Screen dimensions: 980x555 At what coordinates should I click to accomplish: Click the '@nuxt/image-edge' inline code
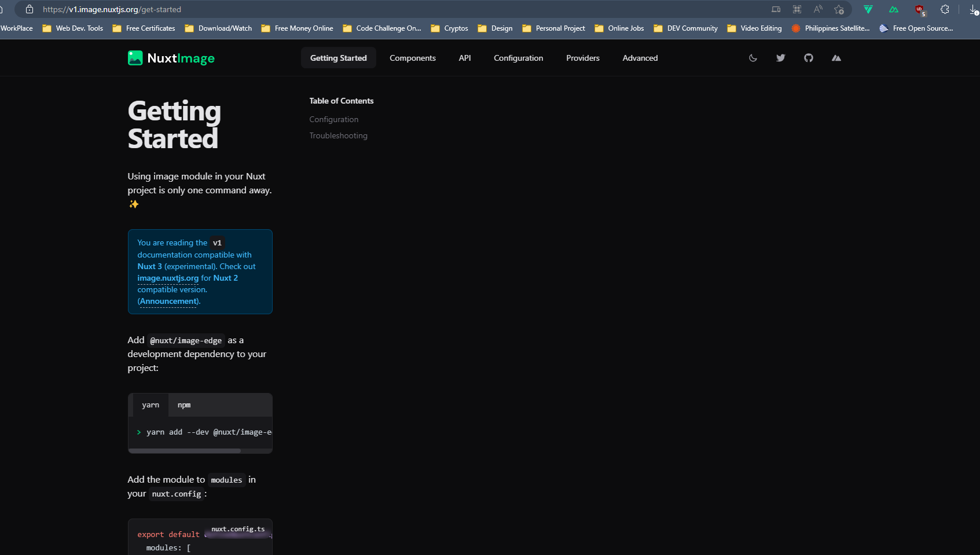pos(186,340)
